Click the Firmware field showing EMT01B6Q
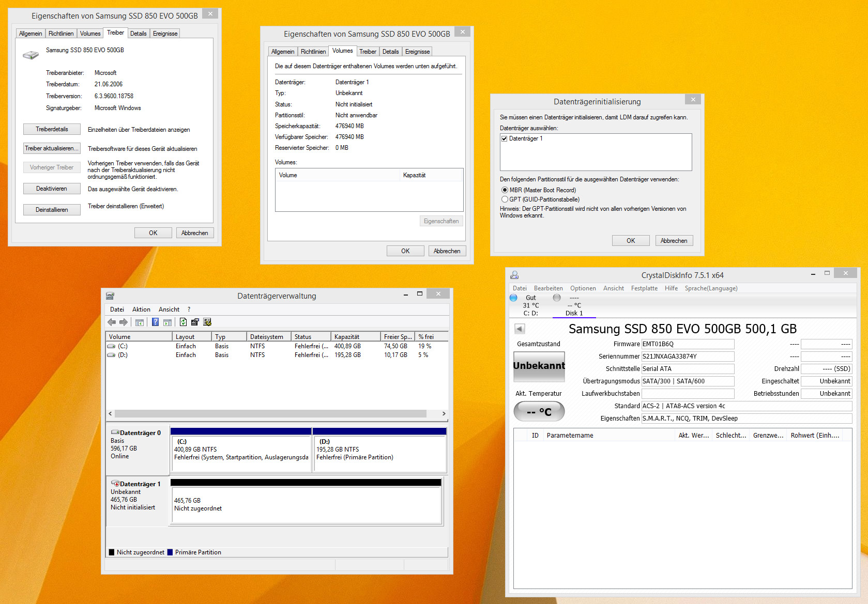This screenshot has width=868, height=604. coord(688,344)
